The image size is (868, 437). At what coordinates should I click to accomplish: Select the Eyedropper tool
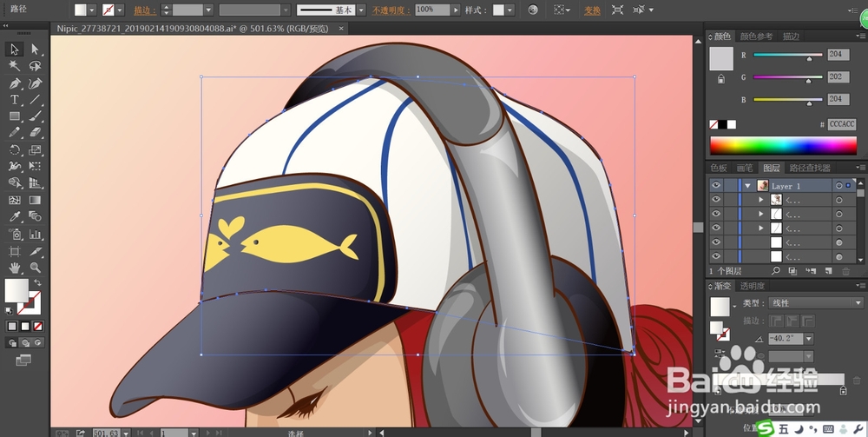click(x=15, y=216)
